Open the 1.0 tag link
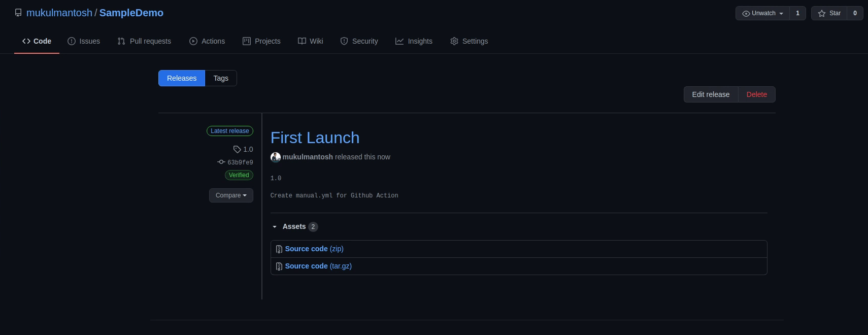The height and width of the screenshot is (335, 868). click(243, 149)
